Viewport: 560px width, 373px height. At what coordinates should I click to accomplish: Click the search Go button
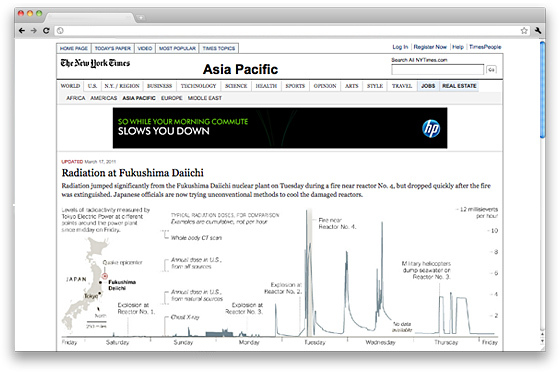pyautogui.click(x=491, y=70)
